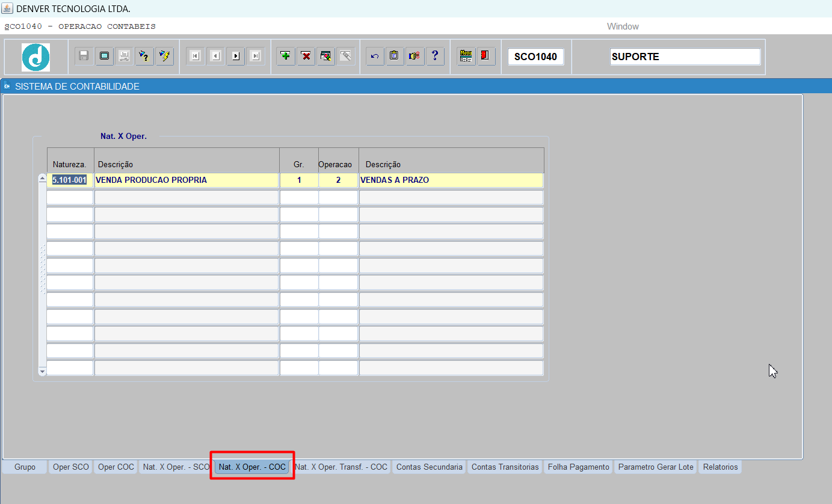Select Nat. X Oper. - COC tab

click(252, 467)
